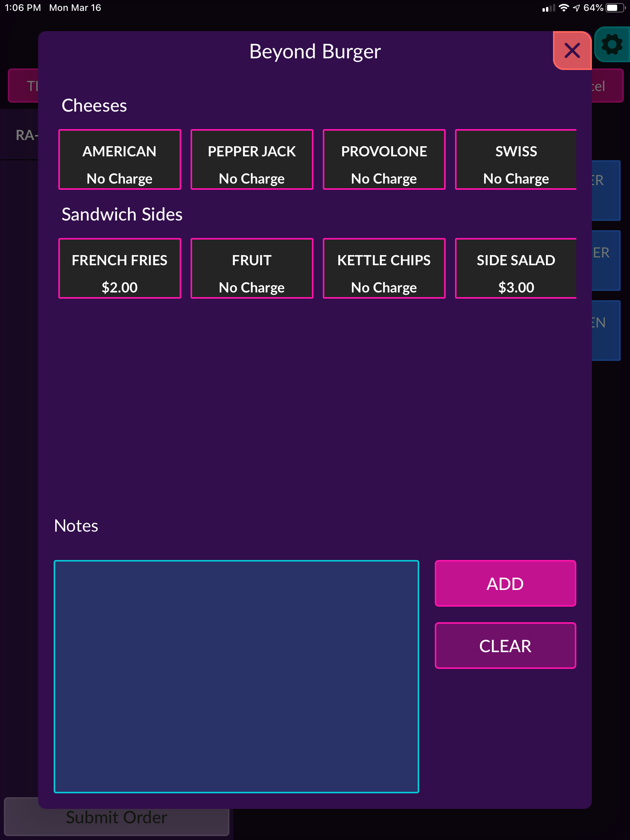The width and height of the screenshot is (630, 840).
Task: Pick Swiss cheese option
Action: point(516,159)
